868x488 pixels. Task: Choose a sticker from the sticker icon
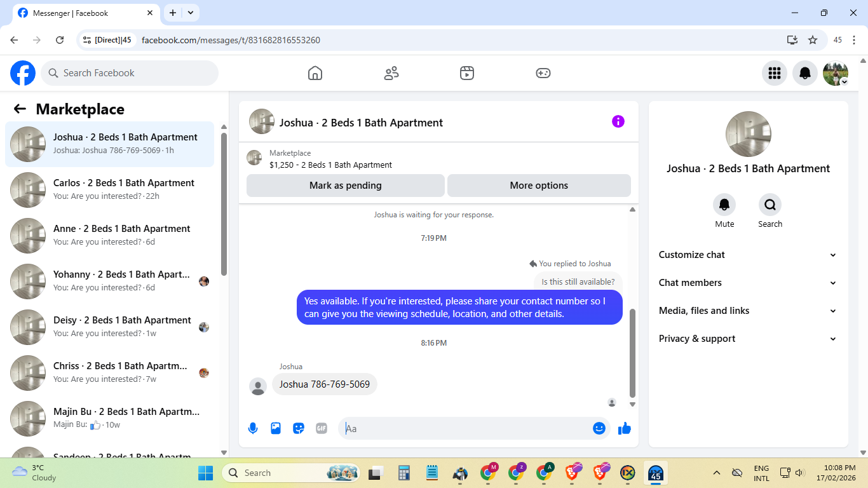(299, 428)
